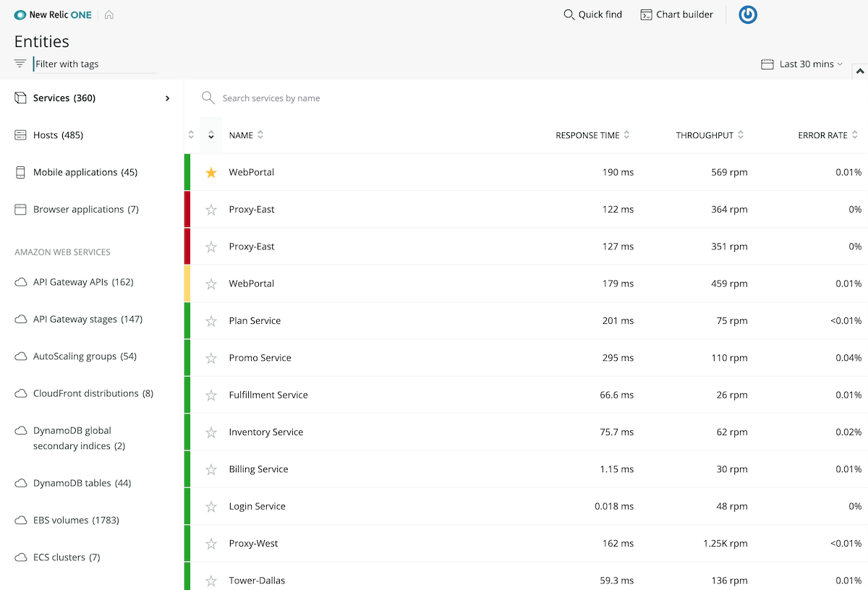Open Chart builder

pos(676,14)
